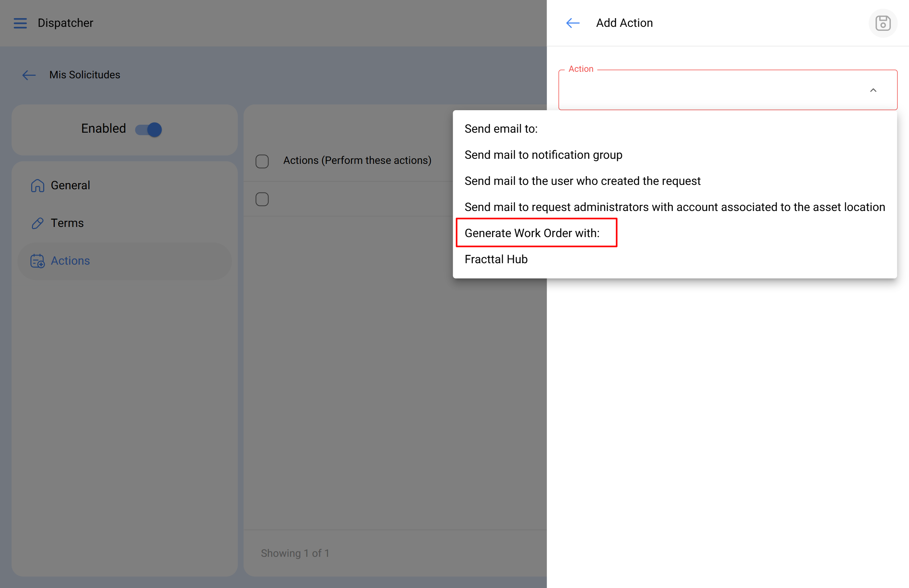
Task: Choose mail to user who created request
Action: (582, 181)
